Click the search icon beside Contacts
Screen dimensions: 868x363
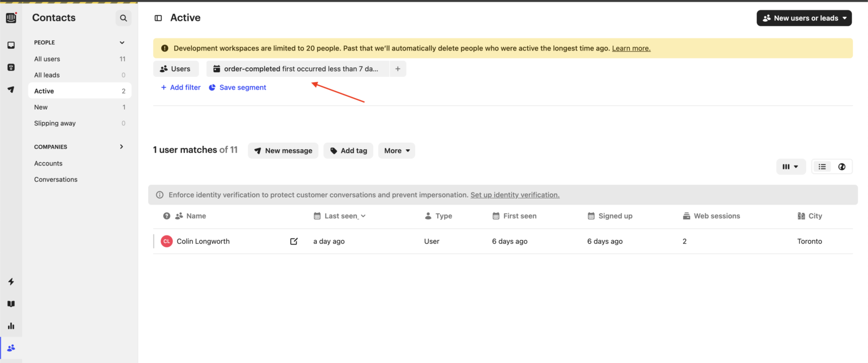click(x=123, y=18)
